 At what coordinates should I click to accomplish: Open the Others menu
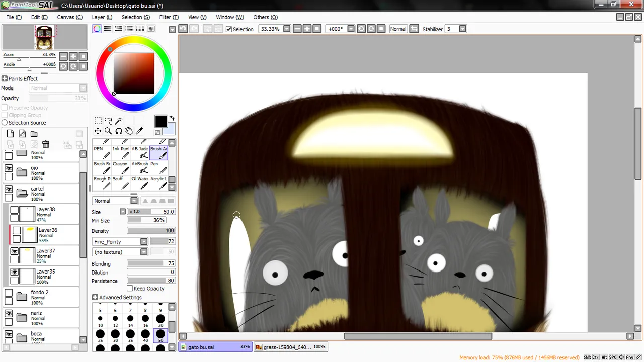pos(265,17)
